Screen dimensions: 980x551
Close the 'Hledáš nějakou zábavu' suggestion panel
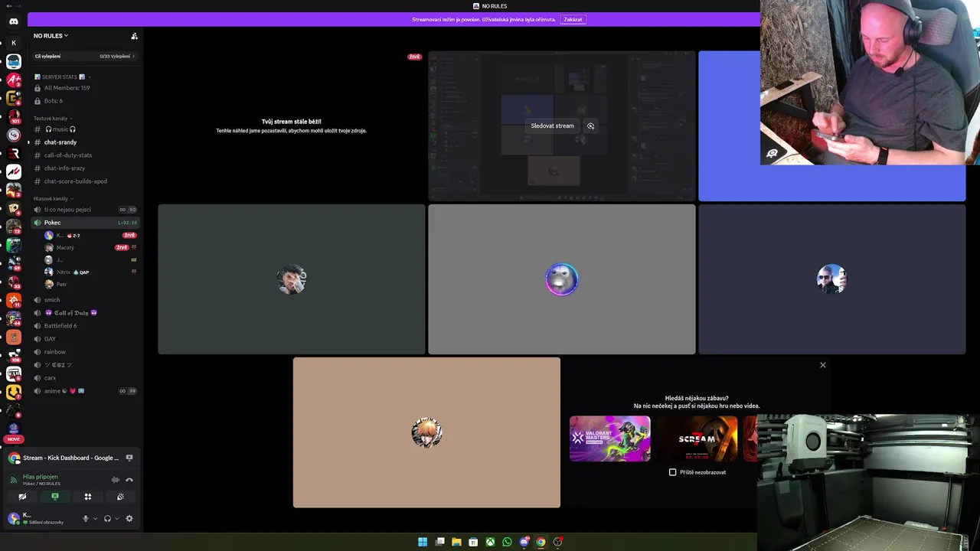(x=823, y=365)
